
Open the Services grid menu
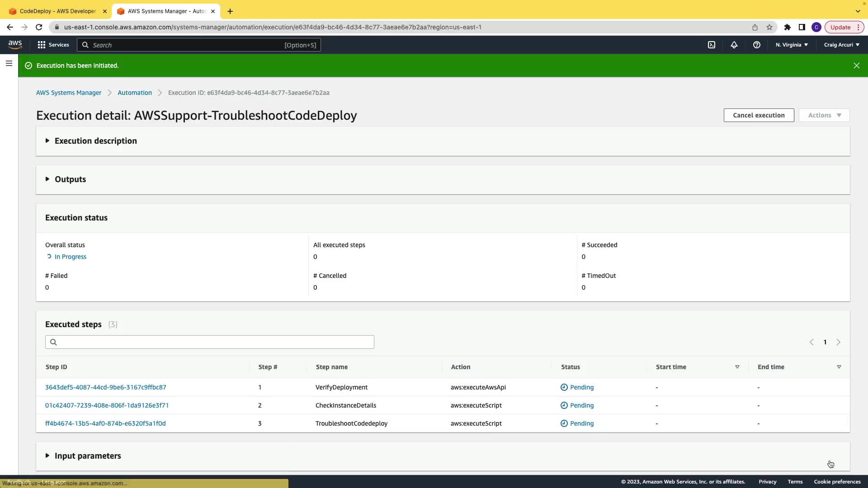(53, 45)
